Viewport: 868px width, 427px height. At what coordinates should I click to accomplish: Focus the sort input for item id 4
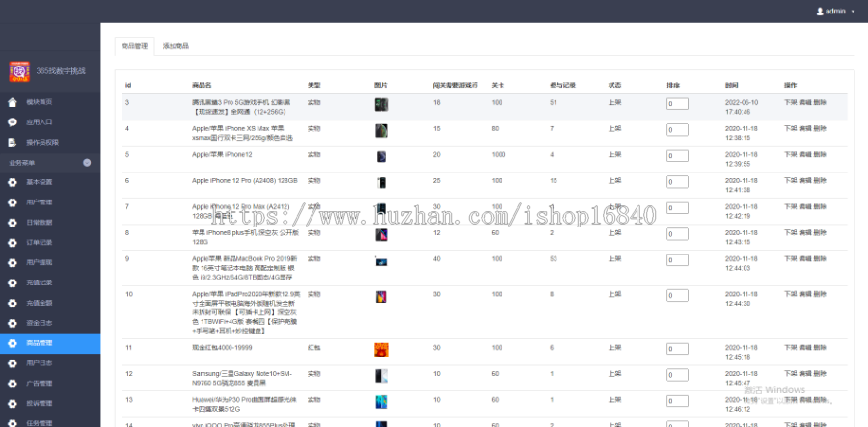tap(677, 130)
